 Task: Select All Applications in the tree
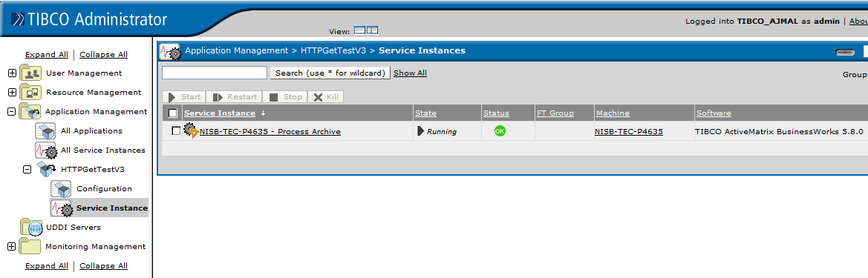(x=91, y=131)
